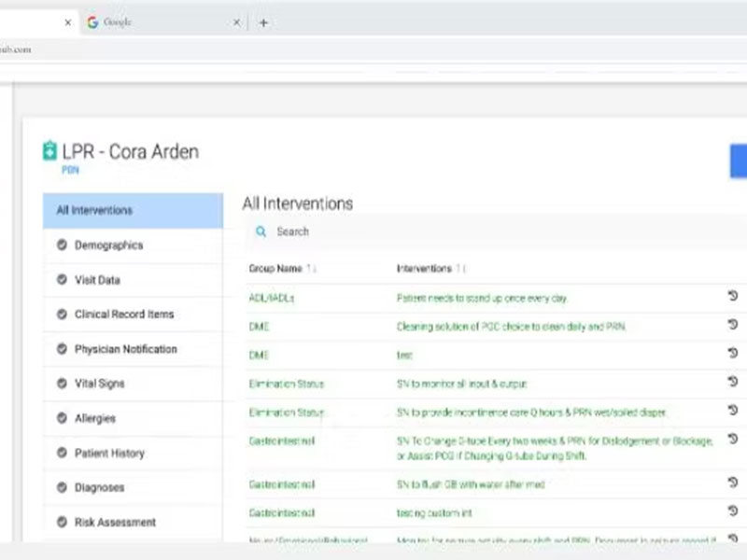This screenshot has width=747, height=560.
Task: Click history icon for testing custom int row
Action: (x=732, y=511)
